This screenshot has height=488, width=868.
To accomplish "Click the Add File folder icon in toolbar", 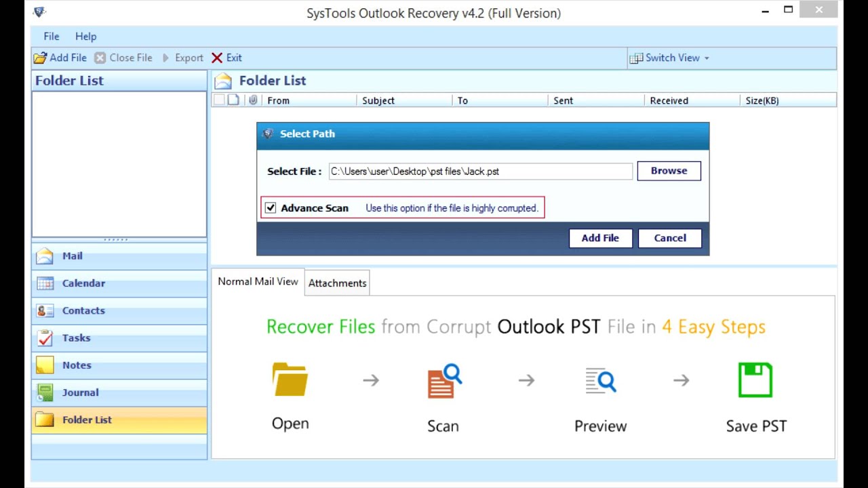I will 40,58.
